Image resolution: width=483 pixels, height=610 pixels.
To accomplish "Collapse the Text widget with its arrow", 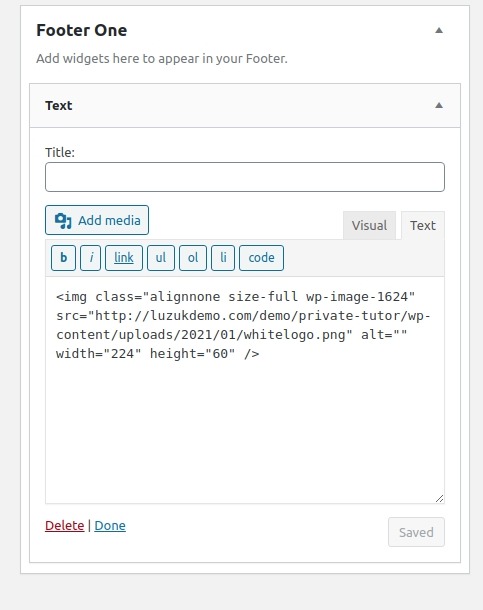I will pos(439,105).
